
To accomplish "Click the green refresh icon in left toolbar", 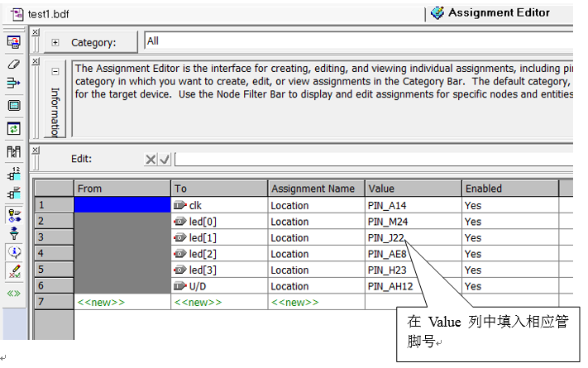I will click(x=13, y=128).
